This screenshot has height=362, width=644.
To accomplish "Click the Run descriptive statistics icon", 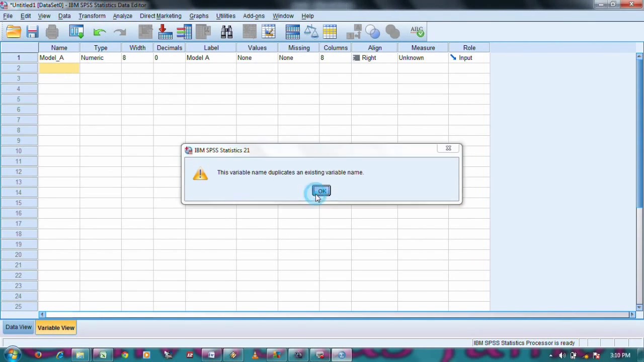I will pyautogui.click(x=203, y=32).
